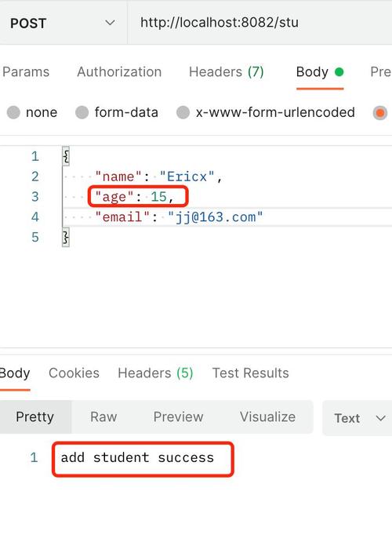View the Test Results tab
This screenshot has width=392, height=535.
pyautogui.click(x=251, y=373)
